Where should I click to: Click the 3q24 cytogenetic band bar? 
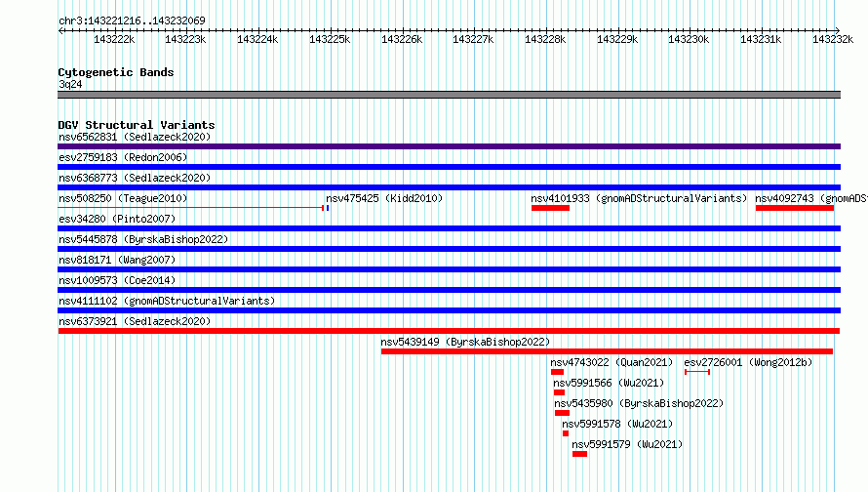[x=449, y=95]
